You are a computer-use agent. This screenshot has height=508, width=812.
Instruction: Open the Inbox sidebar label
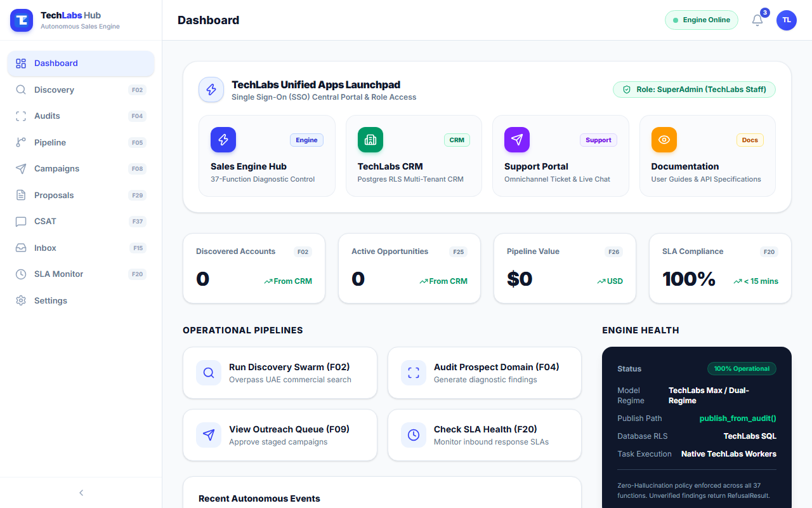click(45, 248)
